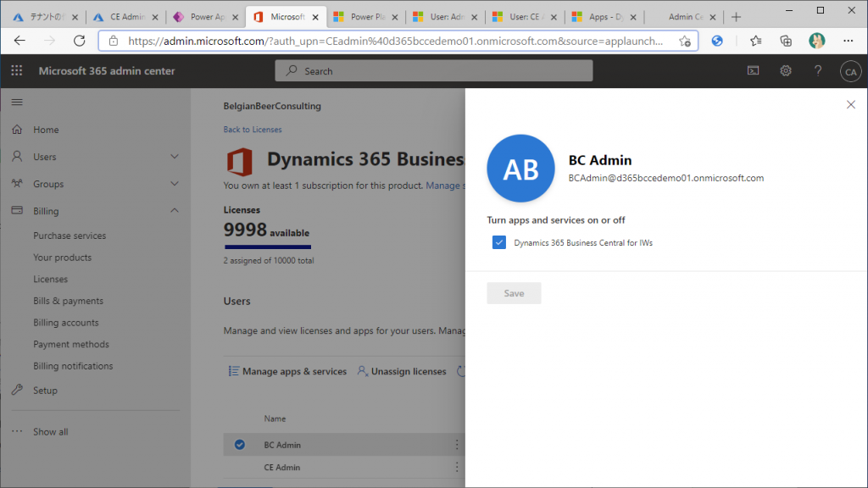Open Purchase services under Billing

click(x=70, y=236)
